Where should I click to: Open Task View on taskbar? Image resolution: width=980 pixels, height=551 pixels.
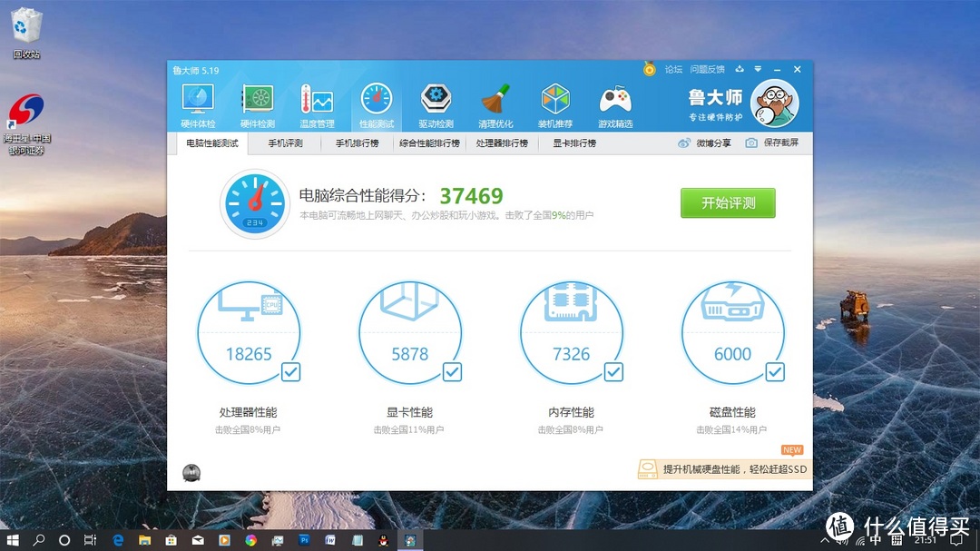pyautogui.click(x=90, y=540)
